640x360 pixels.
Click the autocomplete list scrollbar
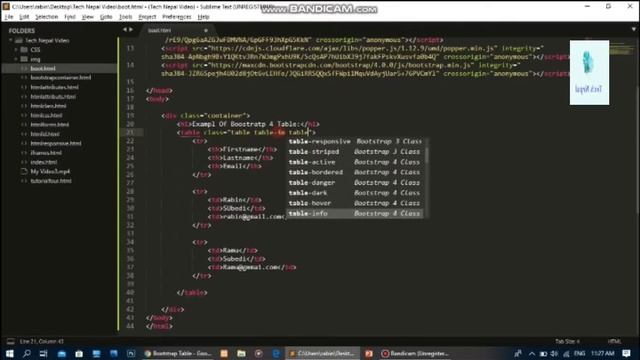click(427, 155)
